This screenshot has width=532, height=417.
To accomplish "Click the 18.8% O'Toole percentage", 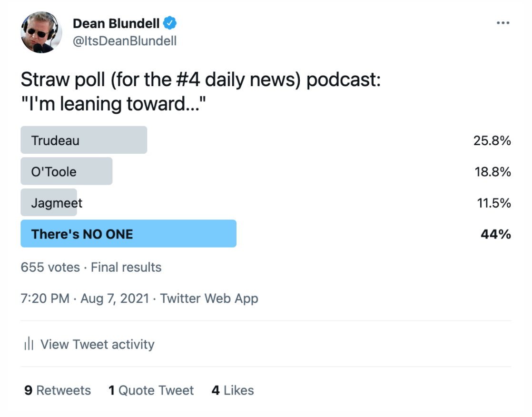I will point(493,172).
